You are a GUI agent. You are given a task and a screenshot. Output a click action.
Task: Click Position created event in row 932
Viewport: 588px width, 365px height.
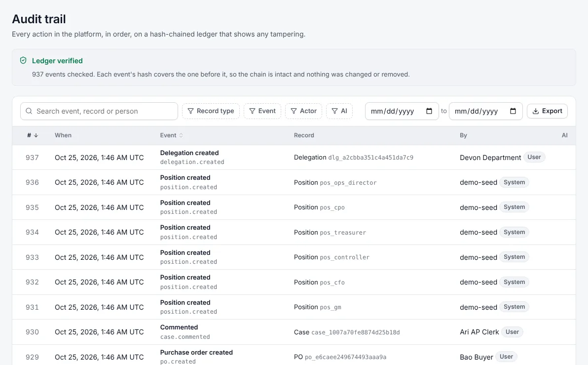coord(185,278)
